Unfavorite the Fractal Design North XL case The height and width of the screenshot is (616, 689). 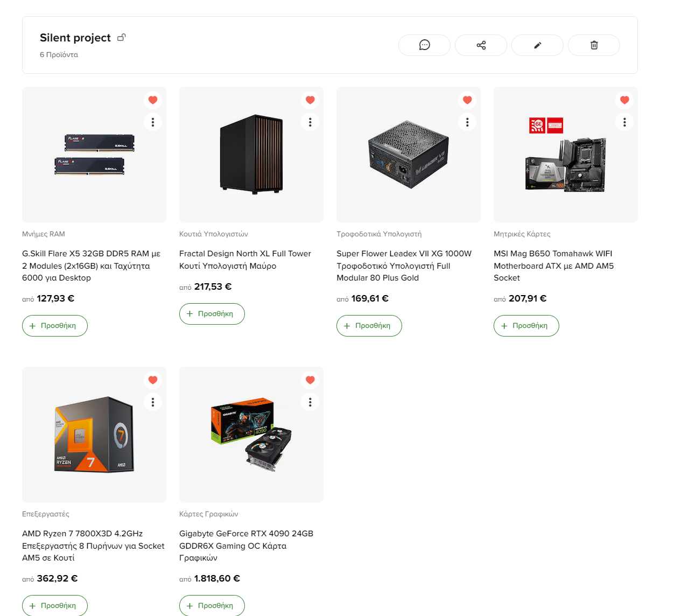coord(310,100)
